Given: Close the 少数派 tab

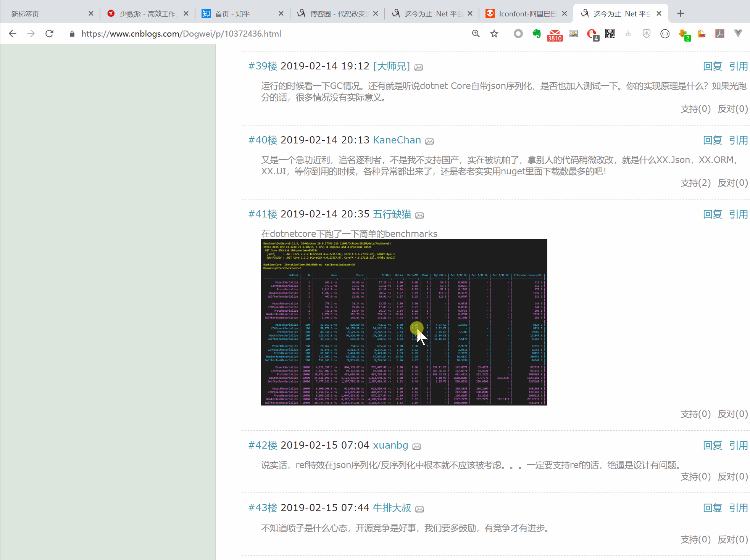Looking at the screenshot, I should click(186, 14).
